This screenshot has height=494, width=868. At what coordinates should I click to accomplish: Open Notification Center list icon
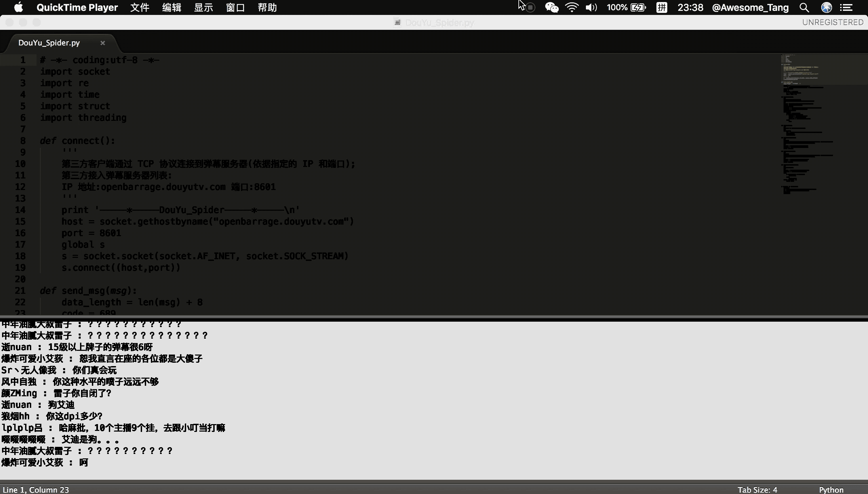(x=846, y=7)
